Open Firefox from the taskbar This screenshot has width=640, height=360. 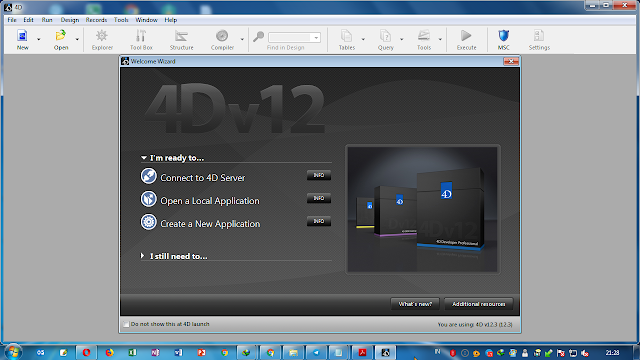coord(109,352)
